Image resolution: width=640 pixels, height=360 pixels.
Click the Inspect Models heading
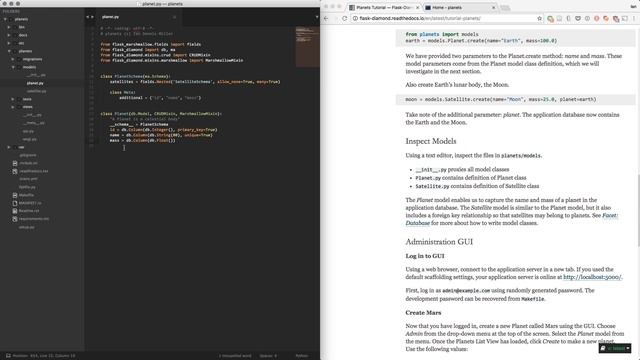[431, 141]
